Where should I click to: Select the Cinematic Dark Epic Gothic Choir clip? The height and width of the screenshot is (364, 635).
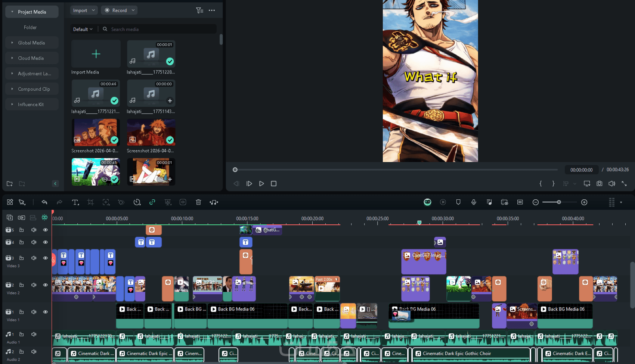point(471,354)
